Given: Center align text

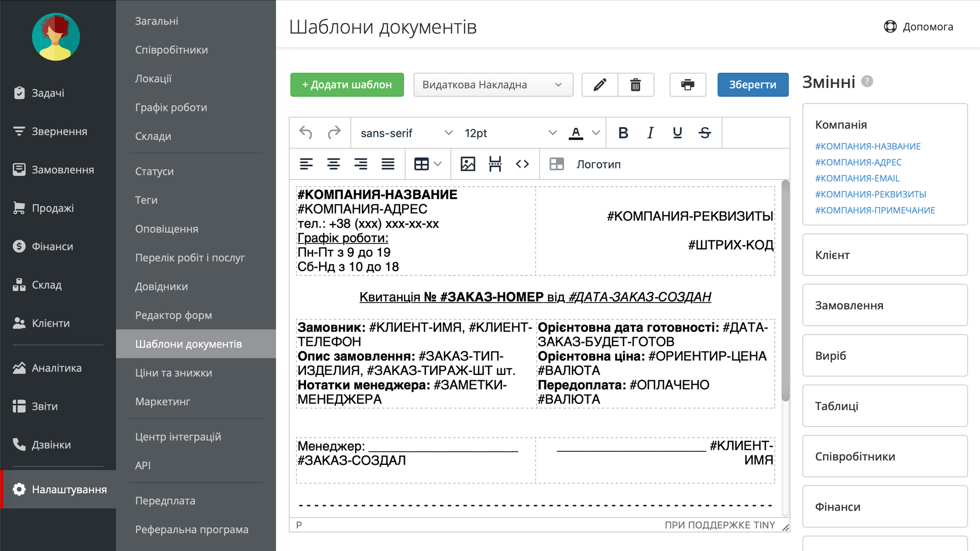Looking at the screenshot, I should [x=333, y=164].
